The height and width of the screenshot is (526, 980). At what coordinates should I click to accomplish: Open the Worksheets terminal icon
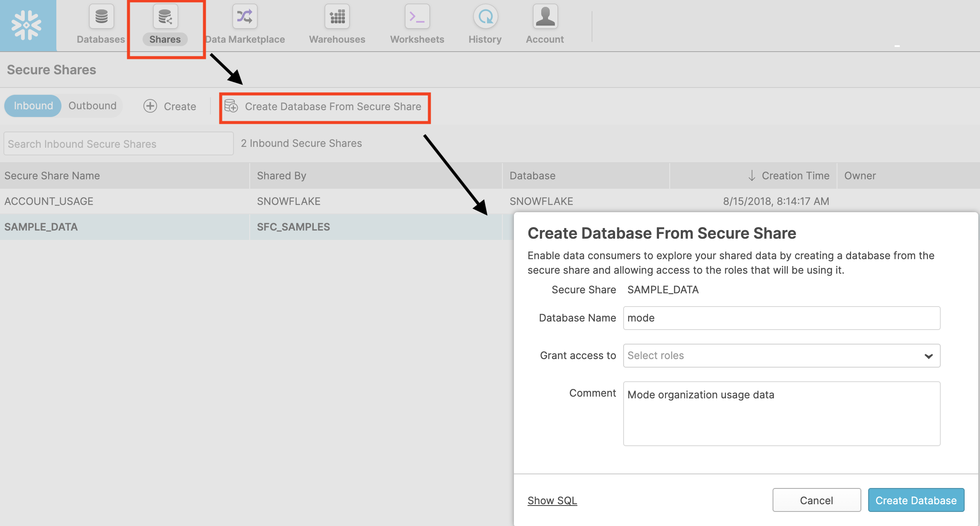coord(417,17)
